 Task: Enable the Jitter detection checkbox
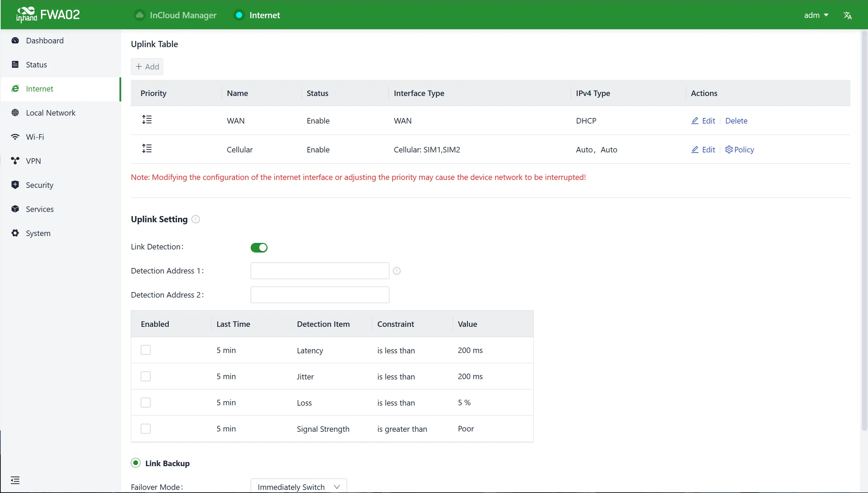pyautogui.click(x=146, y=376)
